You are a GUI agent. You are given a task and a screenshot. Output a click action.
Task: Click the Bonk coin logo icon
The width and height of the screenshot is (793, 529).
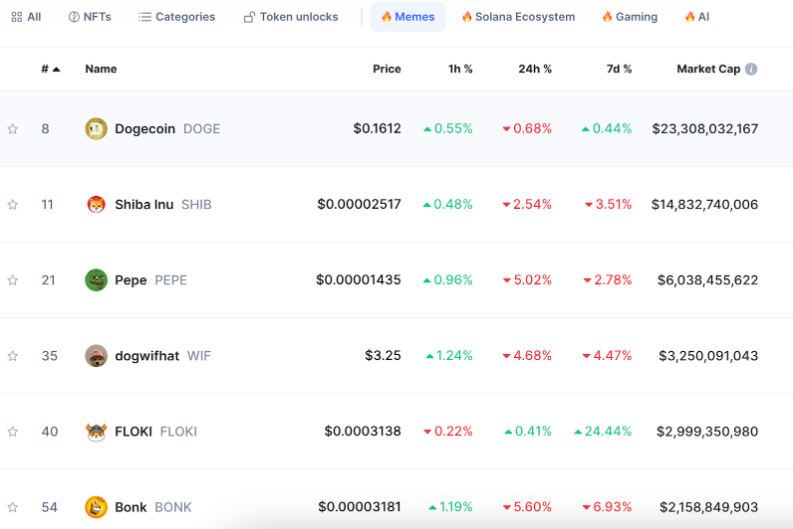point(96,507)
